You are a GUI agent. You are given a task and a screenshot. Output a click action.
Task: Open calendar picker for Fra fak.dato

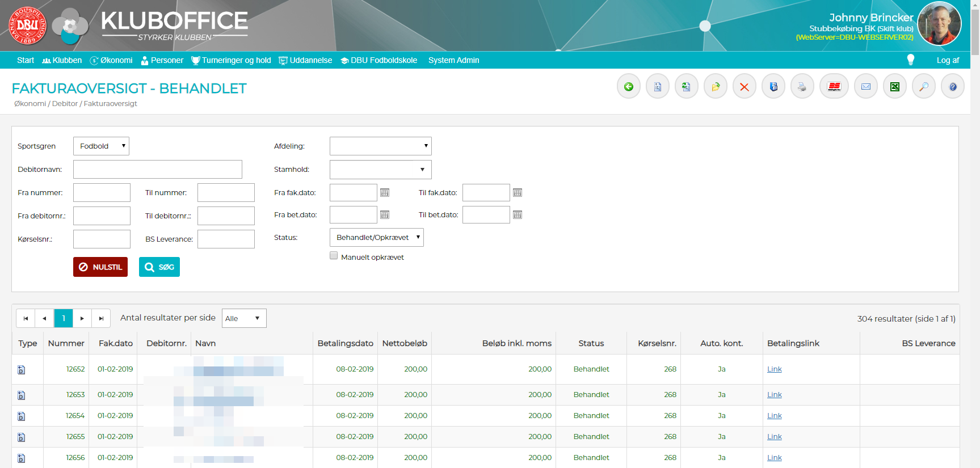385,193
